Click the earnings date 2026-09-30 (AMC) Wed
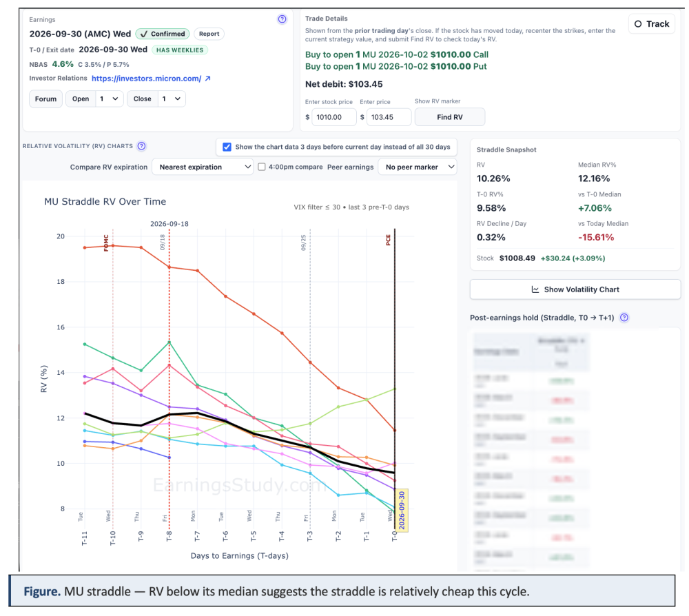Viewport: 689px width, 616px height. pyautogui.click(x=80, y=34)
